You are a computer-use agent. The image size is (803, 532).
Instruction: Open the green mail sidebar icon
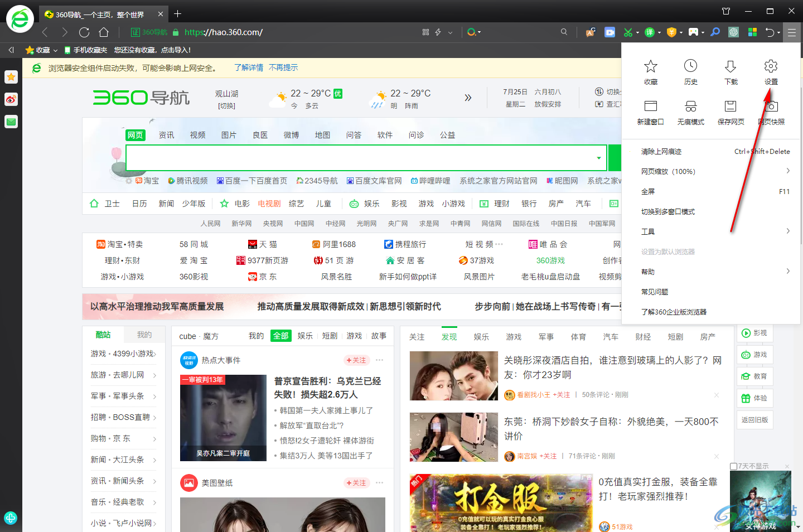pyautogui.click(x=11, y=122)
